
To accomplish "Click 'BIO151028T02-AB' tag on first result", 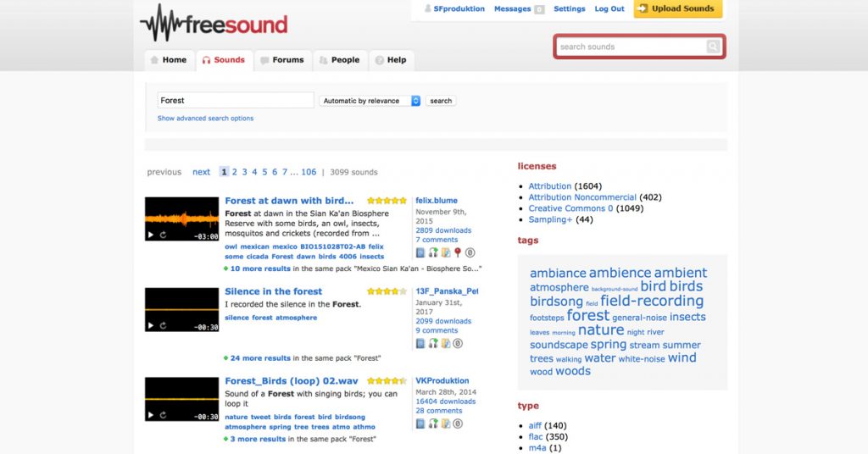I will pos(332,246).
